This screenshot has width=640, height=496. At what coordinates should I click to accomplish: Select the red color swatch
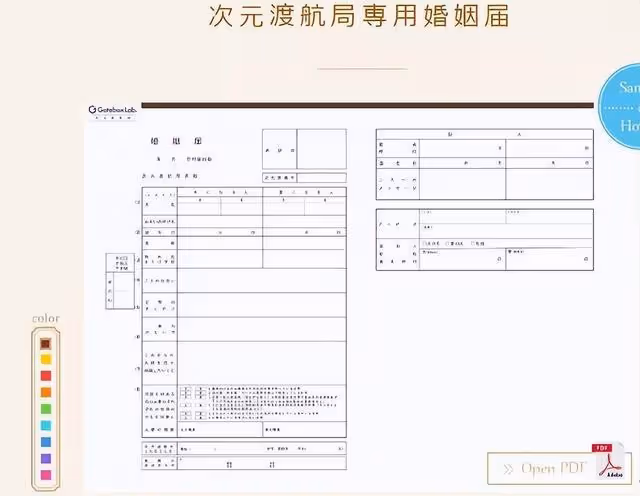[46, 376]
